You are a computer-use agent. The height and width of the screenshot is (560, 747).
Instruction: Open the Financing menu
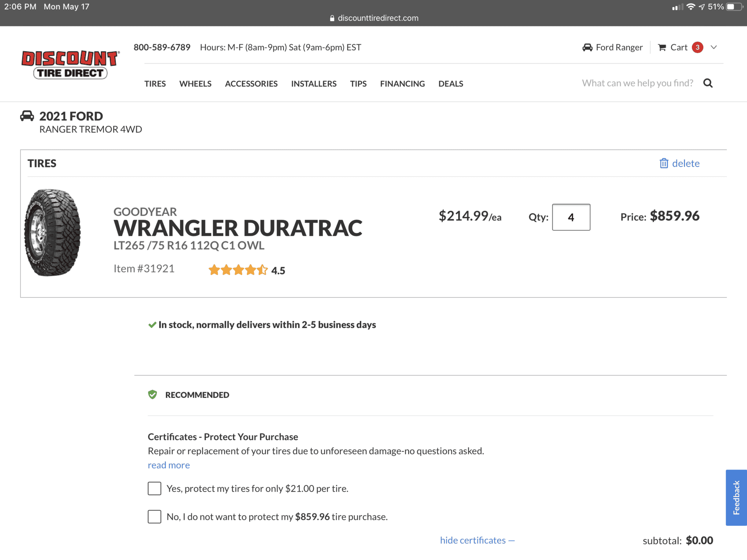pos(402,84)
